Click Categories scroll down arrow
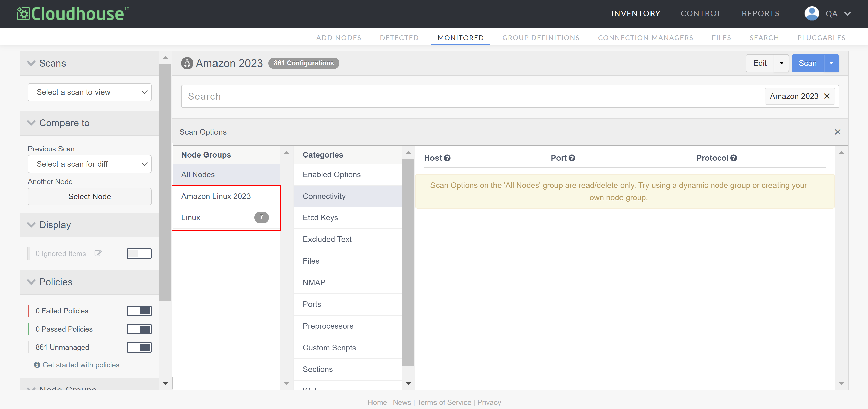The image size is (868, 409). pos(408,383)
